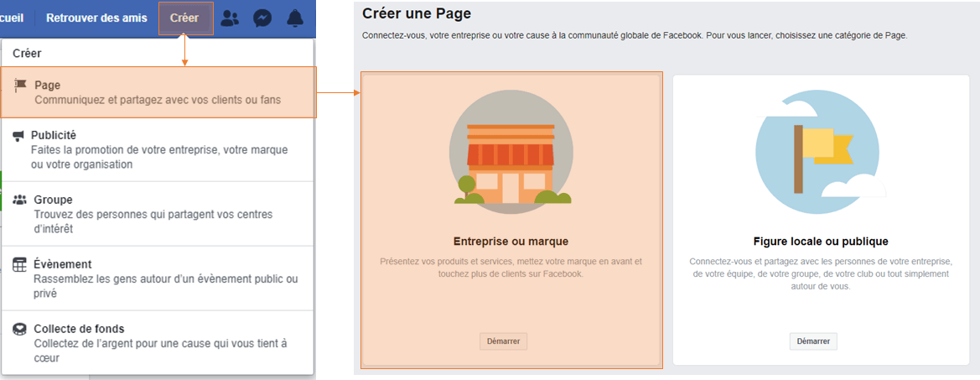Click the Groupe people icon
Screen dimensions: 980x380
[x=20, y=200]
